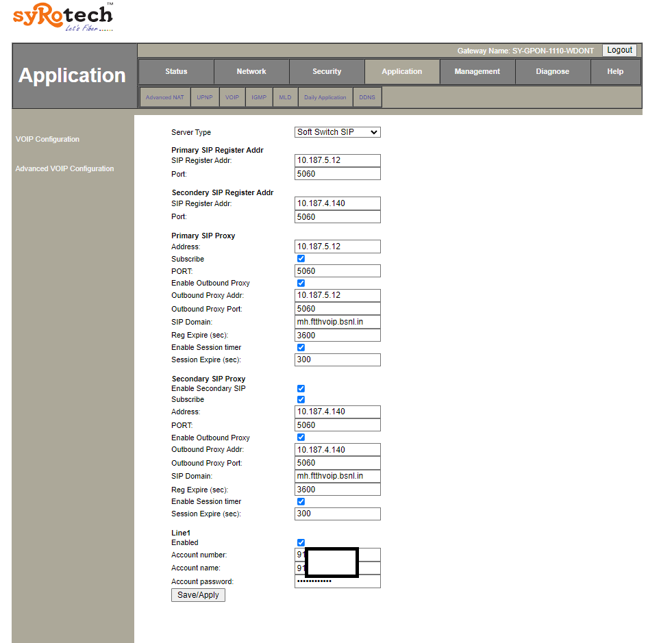Open the Network tab
Image resolution: width=672 pixels, height=643 pixels.
[x=251, y=71]
